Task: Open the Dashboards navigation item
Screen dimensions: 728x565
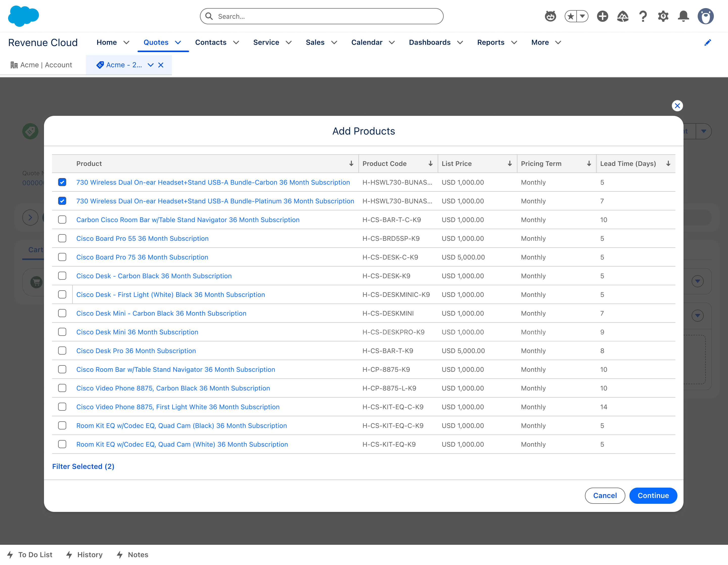Action: [429, 42]
